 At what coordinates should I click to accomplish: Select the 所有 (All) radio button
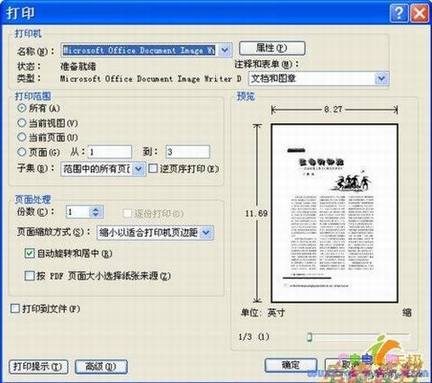click(x=22, y=108)
